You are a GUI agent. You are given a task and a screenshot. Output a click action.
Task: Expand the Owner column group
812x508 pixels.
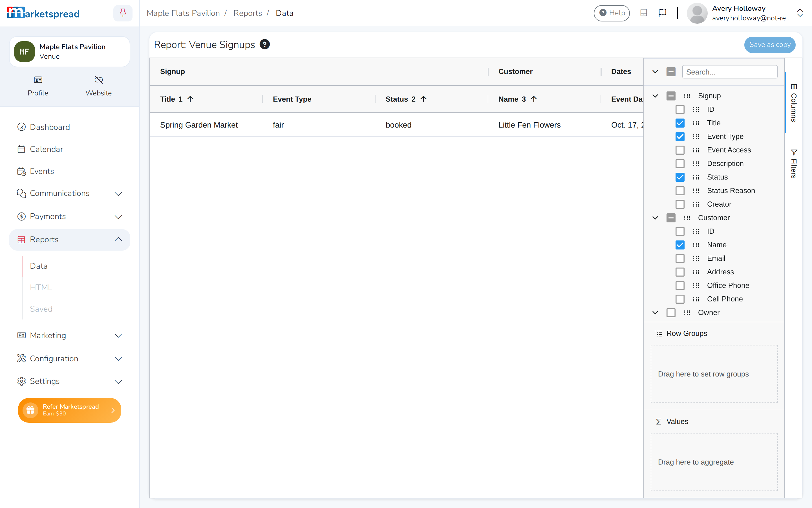(x=655, y=312)
